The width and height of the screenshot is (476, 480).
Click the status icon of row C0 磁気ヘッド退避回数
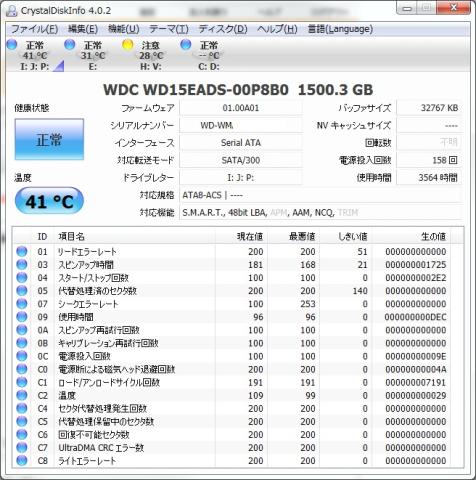point(22,369)
